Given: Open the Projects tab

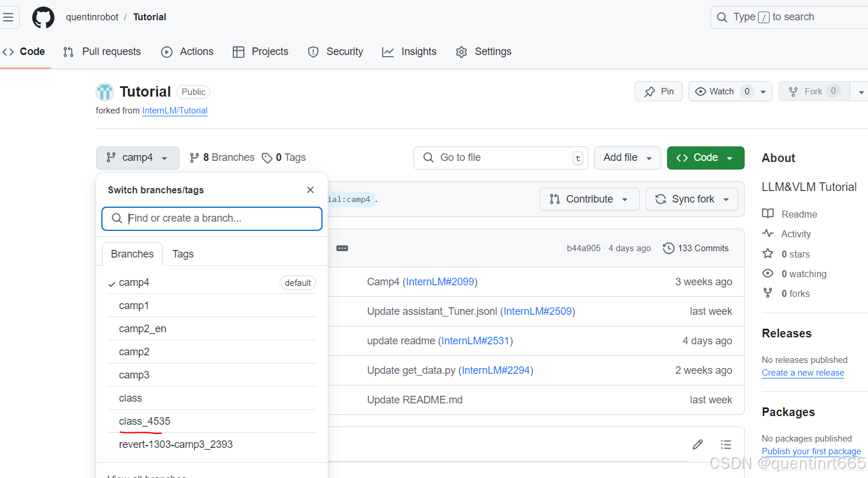Looking at the screenshot, I should click(x=261, y=52).
